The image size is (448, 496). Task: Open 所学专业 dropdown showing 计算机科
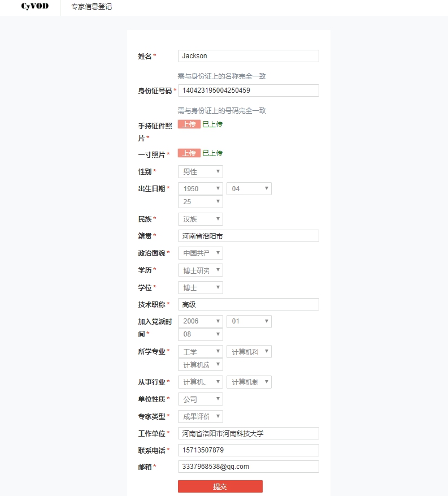[249, 352]
